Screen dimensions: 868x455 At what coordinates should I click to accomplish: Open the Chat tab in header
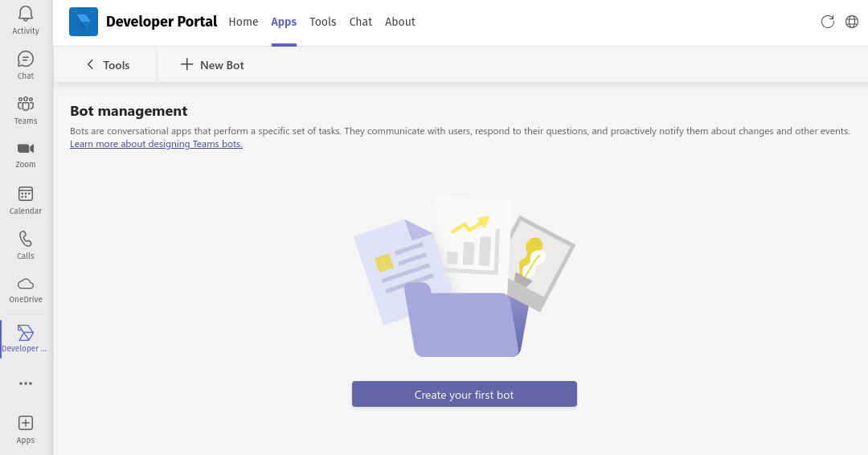[x=360, y=22]
